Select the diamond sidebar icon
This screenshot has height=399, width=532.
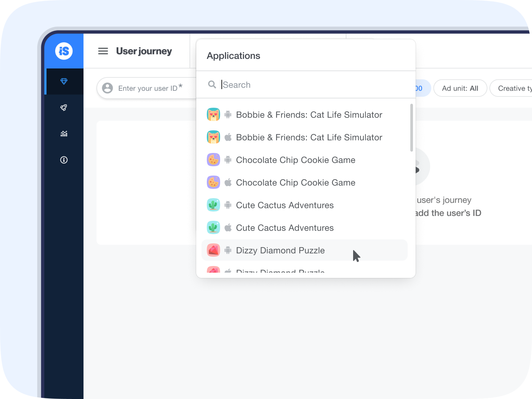(64, 81)
